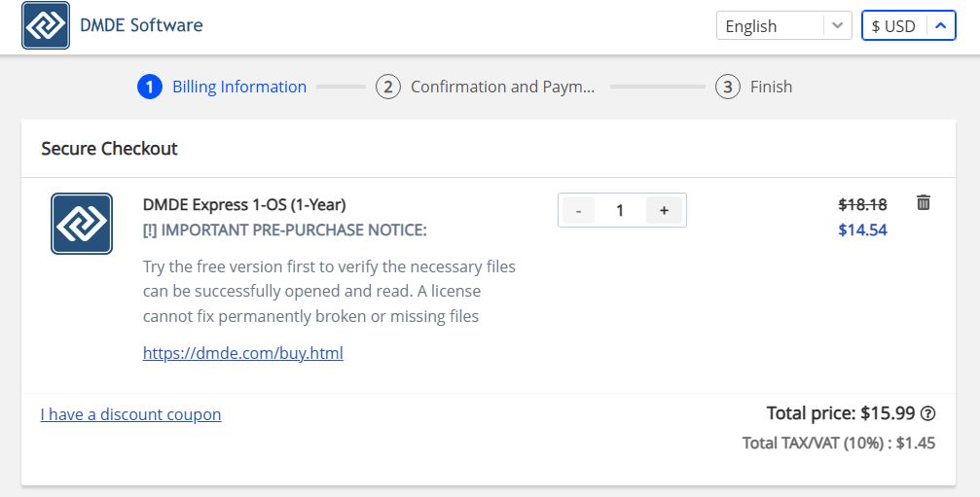Viewport: 980px width, 497px height.
Task: Increase quantity with plus button
Action: (x=664, y=210)
